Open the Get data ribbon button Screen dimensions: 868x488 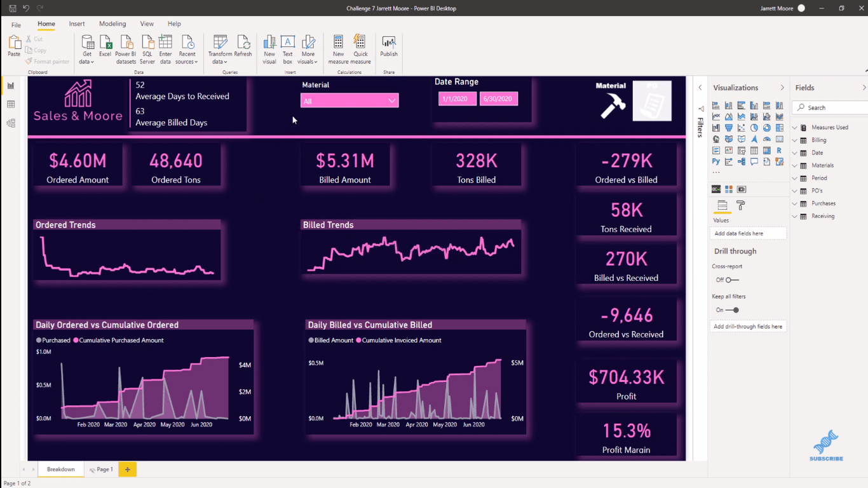(87, 50)
